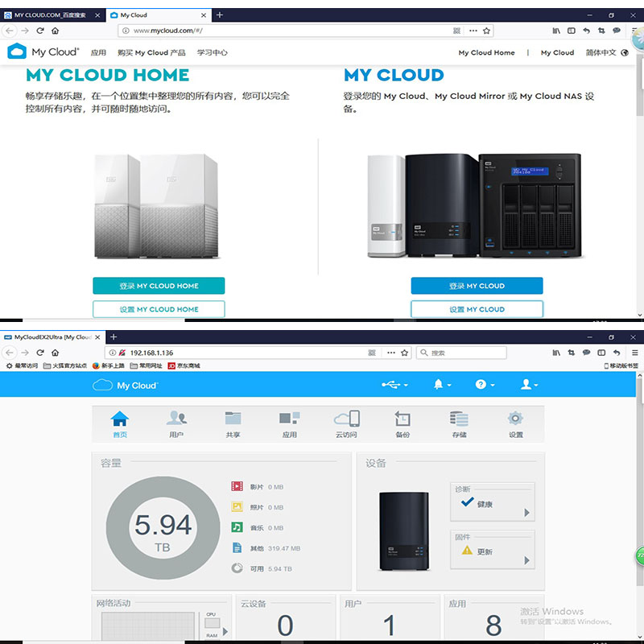
Task: Click the 设置 MY CLOUD HOME button
Action: (x=159, y=309)
